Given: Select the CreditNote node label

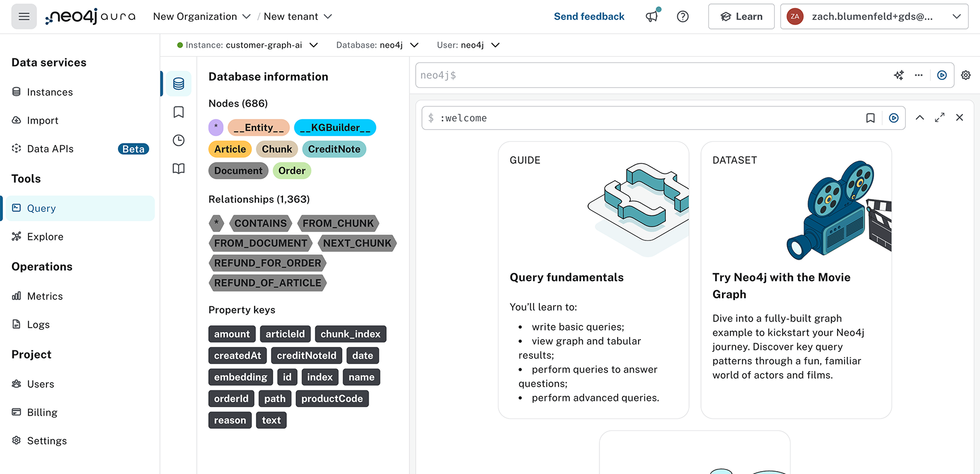Looking at the screenshot, I should click(x=334, y=149).
